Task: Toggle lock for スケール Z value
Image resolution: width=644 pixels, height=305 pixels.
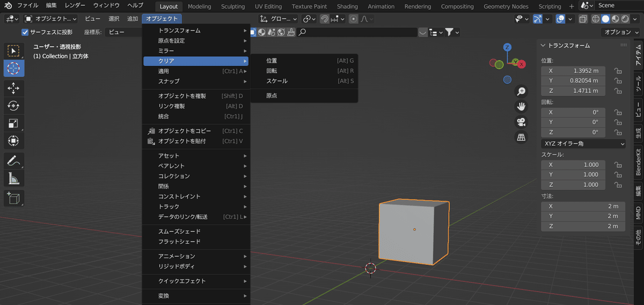Action: (618, 185)
